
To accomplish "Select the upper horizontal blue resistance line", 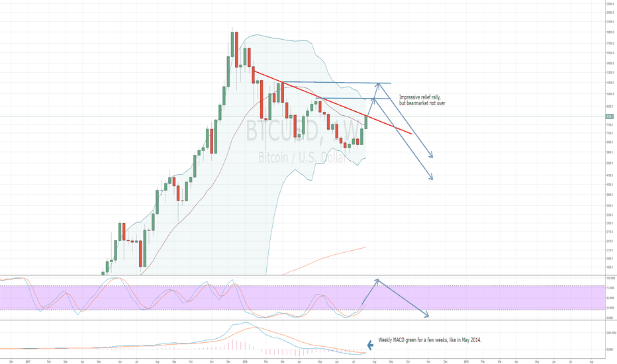I will 336,83.
